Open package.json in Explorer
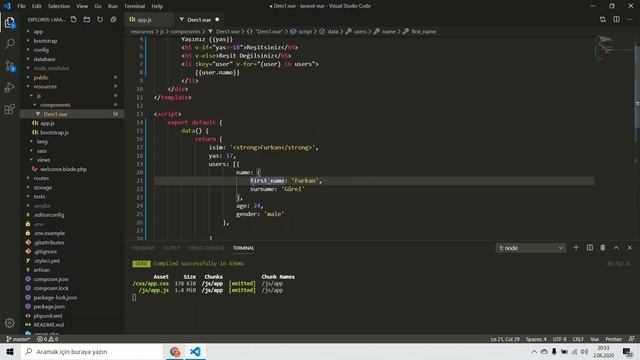Screen dimensions: 640x360 pyautogui.click(x=49, y=307)
